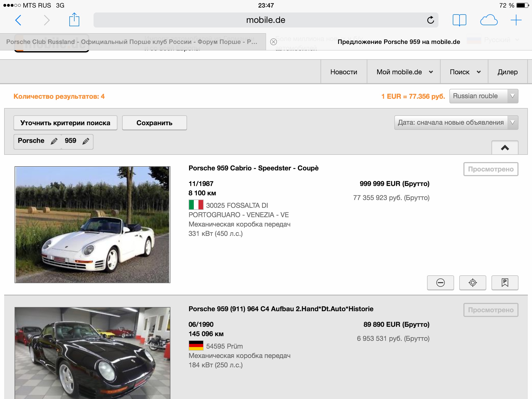The height and width of the screenshot is (399, 532).
Task: Park the Cabrio listing with the bookmark icon
Action: tap(505, 283)
